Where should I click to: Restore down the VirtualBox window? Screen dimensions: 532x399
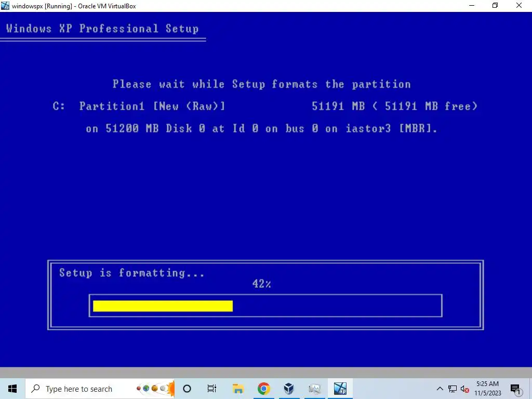(495, 5)
